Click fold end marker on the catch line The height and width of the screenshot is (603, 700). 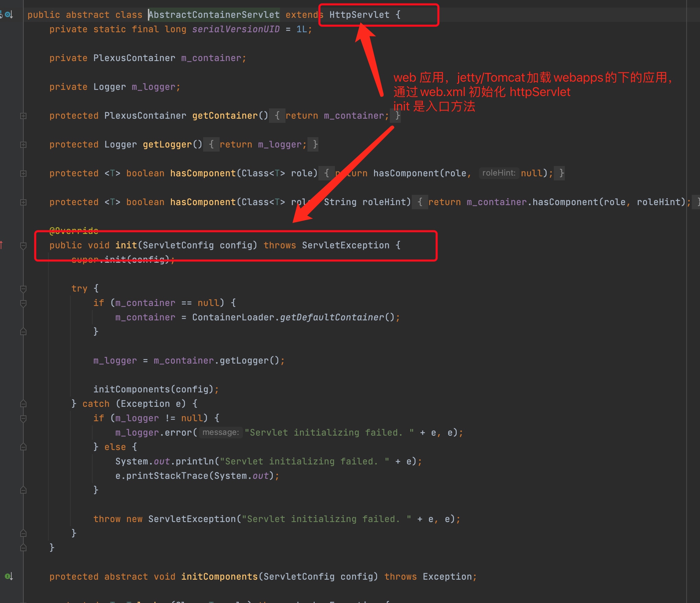pos(23,403)
